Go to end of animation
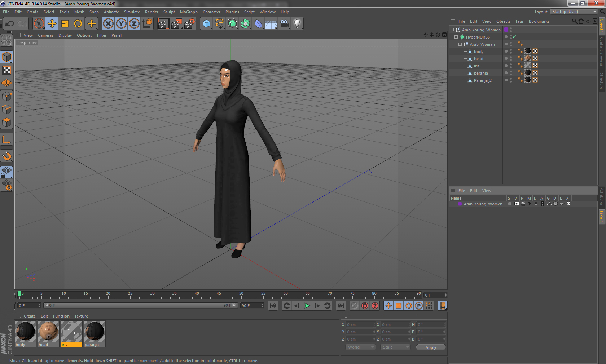Screen dimensions: 606x364 (x=341, y=306)
